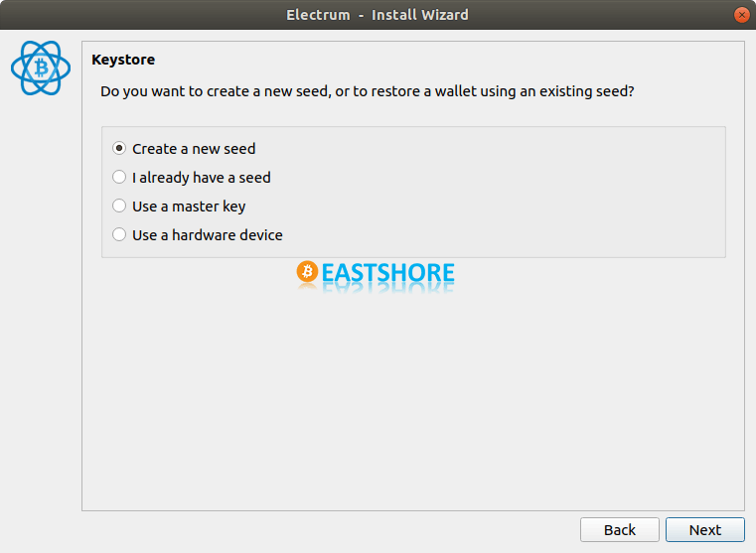
Task: Click the Electrum Bitcoin logo icon
Action: [41, 68]
